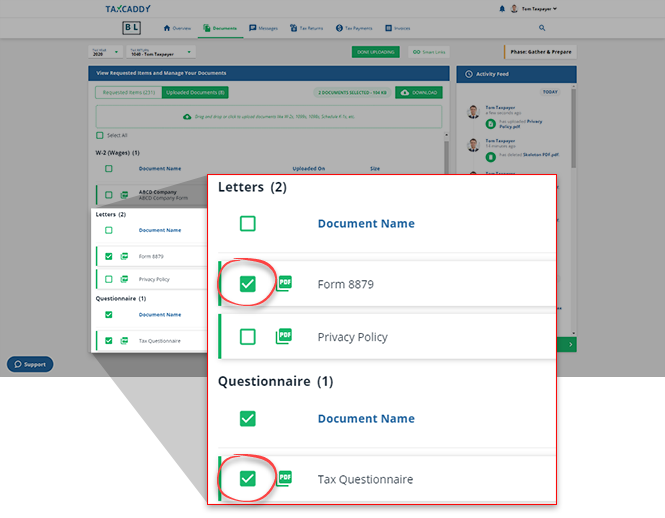Click the TODAY label in Activity Feed
This screenshot has width=665, height=518.
coord(550,92)
